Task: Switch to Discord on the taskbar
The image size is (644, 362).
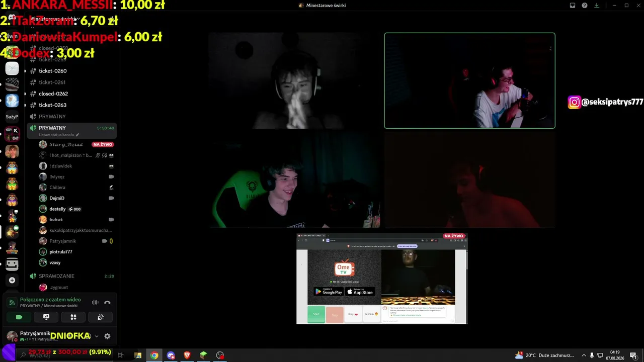Action: coord(171,355)
